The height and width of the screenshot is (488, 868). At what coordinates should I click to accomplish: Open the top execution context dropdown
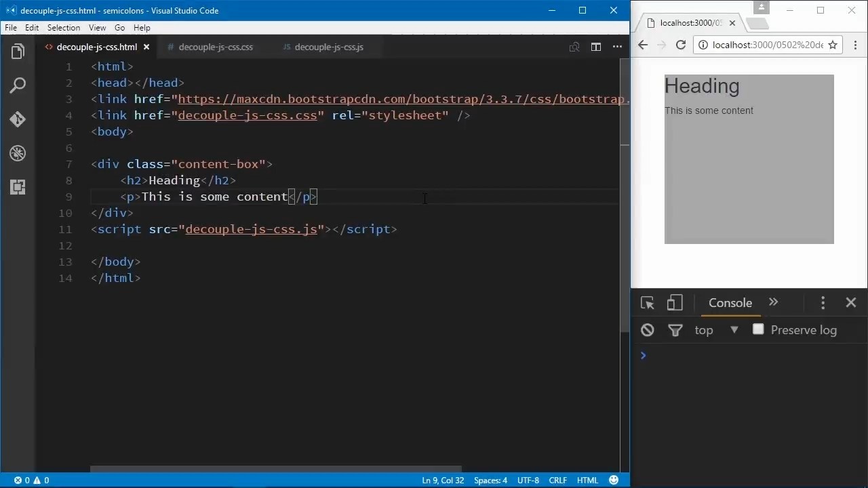click(x=717, y=330)
